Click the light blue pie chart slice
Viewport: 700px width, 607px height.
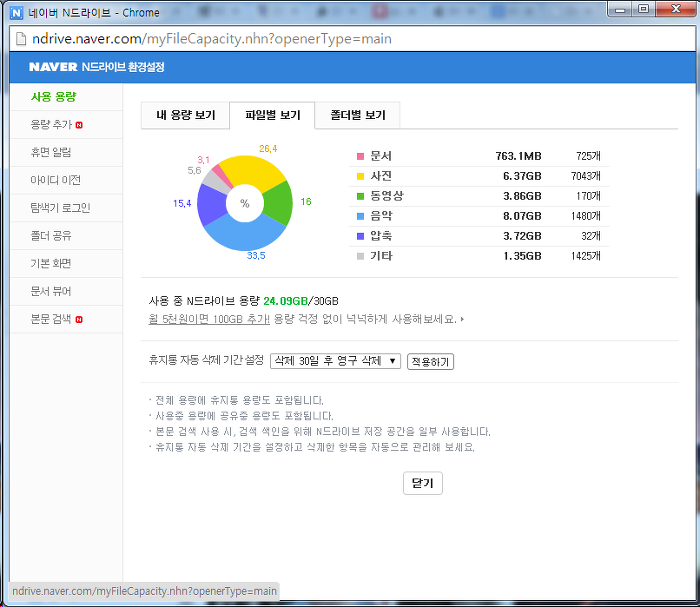click(x=245, y=233)
